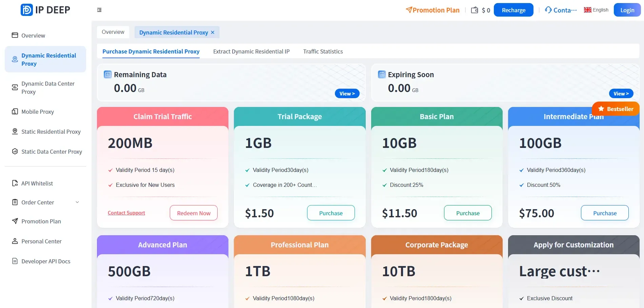Image resolution: width=644 pixels, height=308 pixels.
Task: Click the Recharge button
Action: tap(513, 10)
